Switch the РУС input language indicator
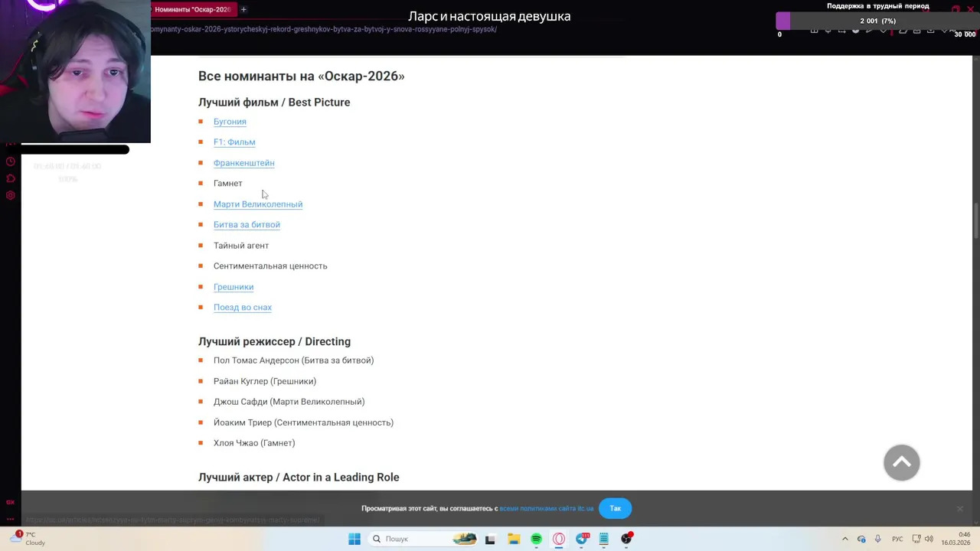 tap(897, 539)
